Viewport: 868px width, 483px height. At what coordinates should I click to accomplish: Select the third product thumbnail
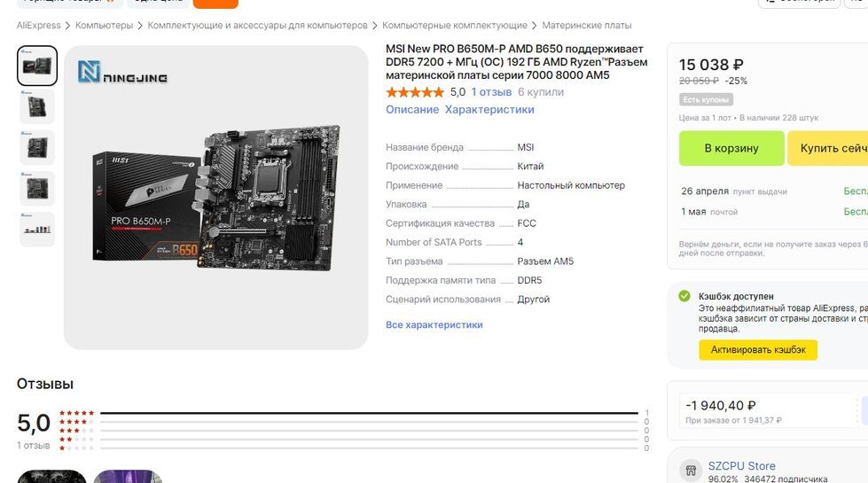pos(37,148)
